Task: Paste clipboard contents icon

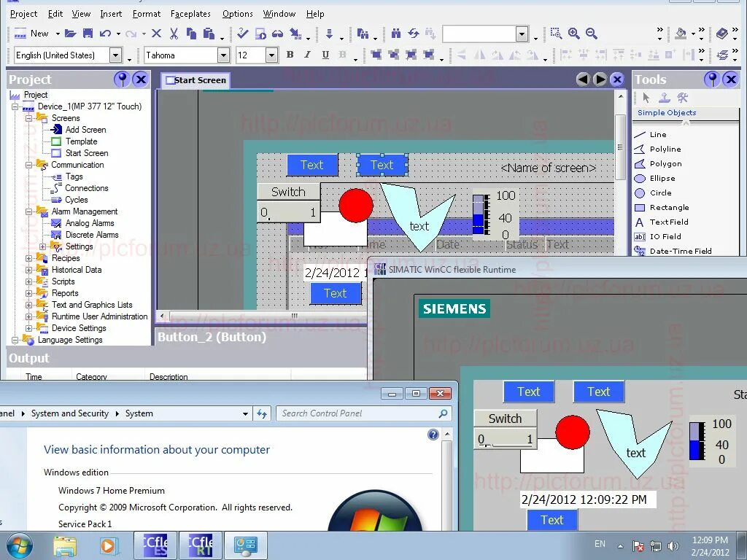Action: [x=209, y=34]
